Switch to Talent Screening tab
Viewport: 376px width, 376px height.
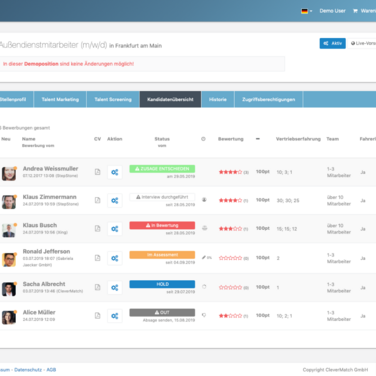[x=113, y=99]
